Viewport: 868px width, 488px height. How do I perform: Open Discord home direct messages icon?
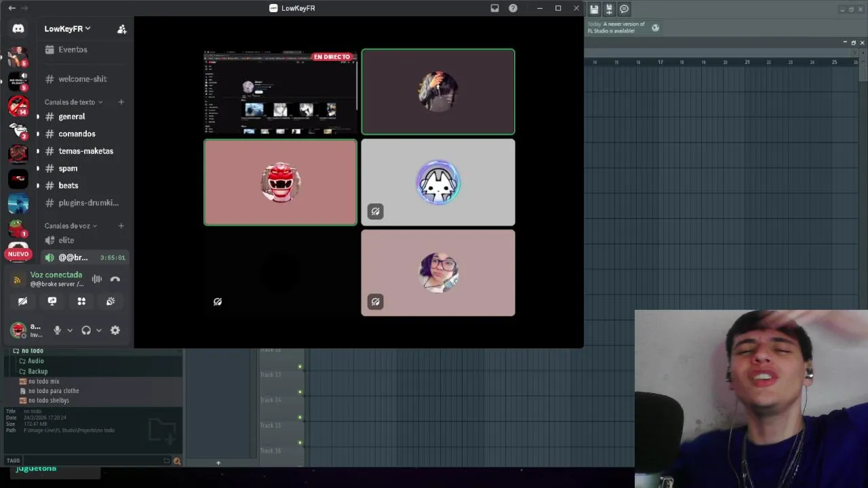point(18,28)
